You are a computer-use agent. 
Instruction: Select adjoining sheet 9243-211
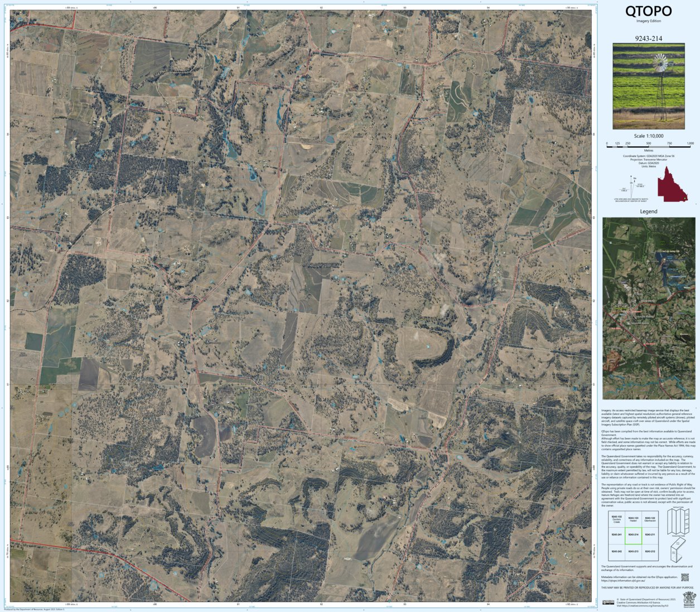(x=650, y=534)
